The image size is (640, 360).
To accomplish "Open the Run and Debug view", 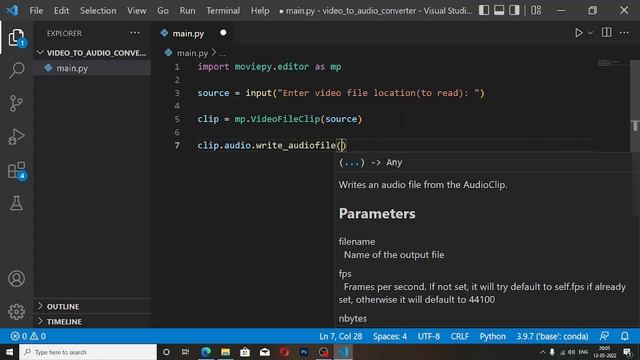I will coord(16,137).
